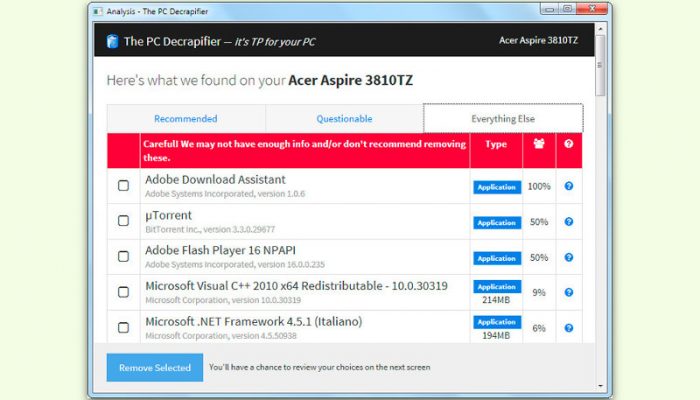Viewport: 700px width, 400px height.
Task: Click Application badge for µTorrent
Action: [x=497, y=223]
